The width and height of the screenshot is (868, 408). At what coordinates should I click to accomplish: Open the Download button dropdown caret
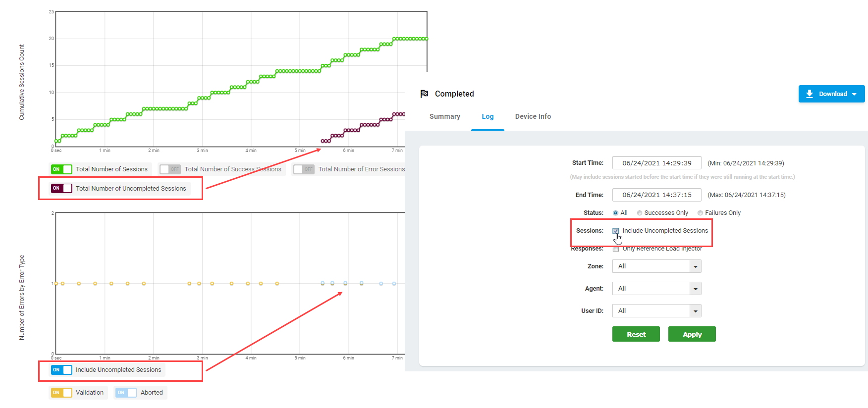click(854, 94)
